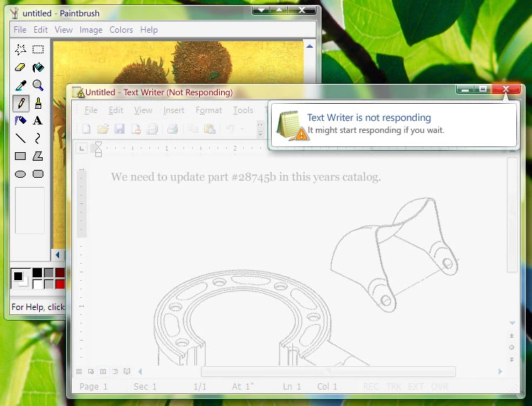The image size is (532, 406).
Task: Choose the Brush tool in Paintbrush
Action: pyautogui.click(x=38, y=103)
